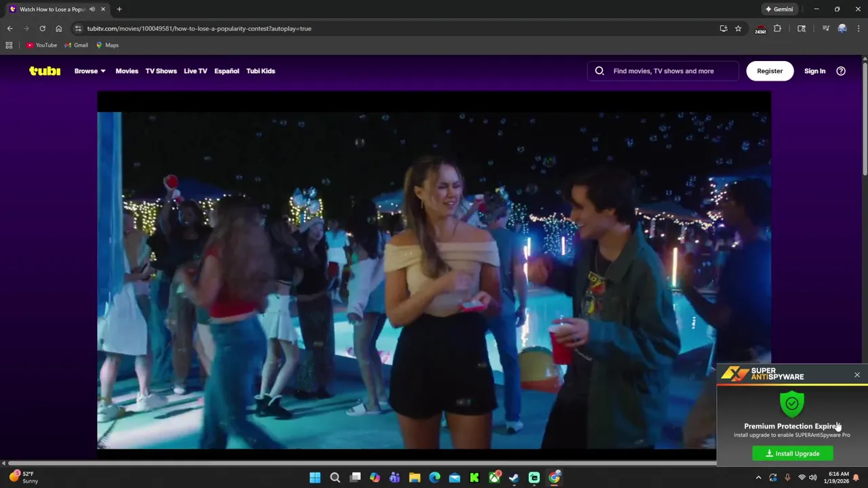This screenshot has width=868, height=488.
Task: Click the green shield protection icon
Action: (x=792, y=403)
